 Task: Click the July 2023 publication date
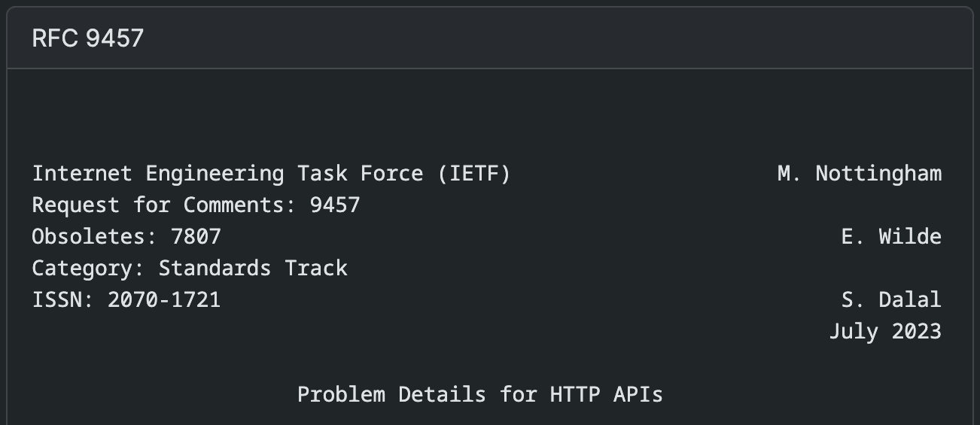coord(885,332)
